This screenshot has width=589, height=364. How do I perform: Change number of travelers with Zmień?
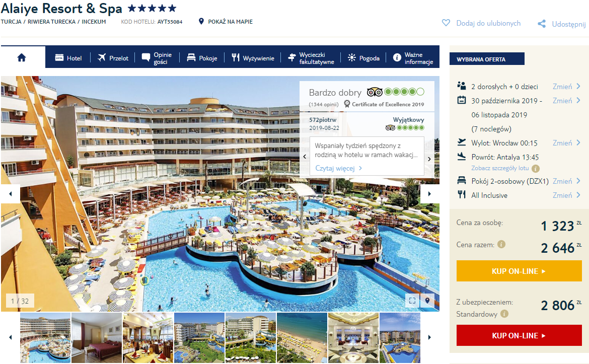pyautogui.click(x=566, y=87)
